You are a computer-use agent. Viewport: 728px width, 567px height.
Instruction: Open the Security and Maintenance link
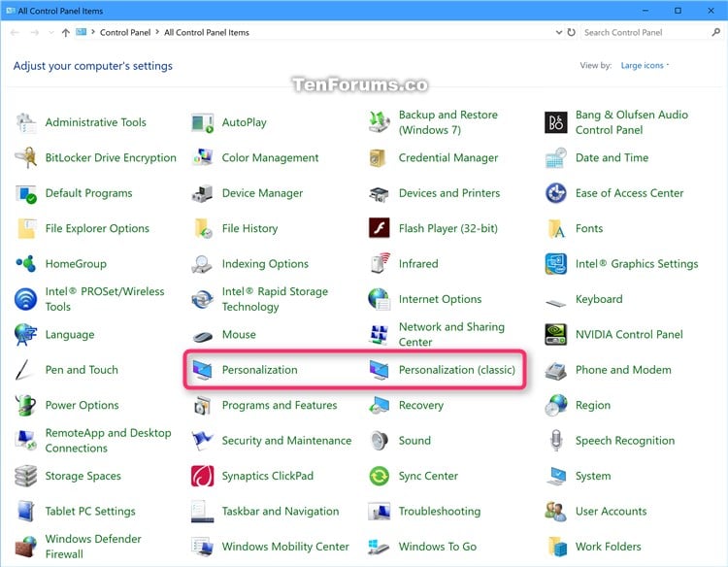(286, 441)
